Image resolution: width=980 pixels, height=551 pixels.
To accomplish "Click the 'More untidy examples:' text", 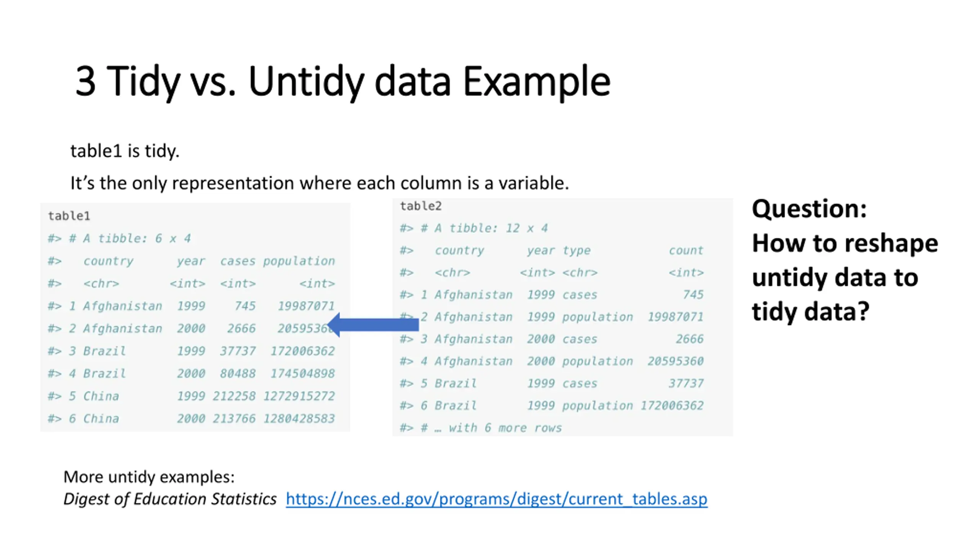I will [x=149, y=477].
